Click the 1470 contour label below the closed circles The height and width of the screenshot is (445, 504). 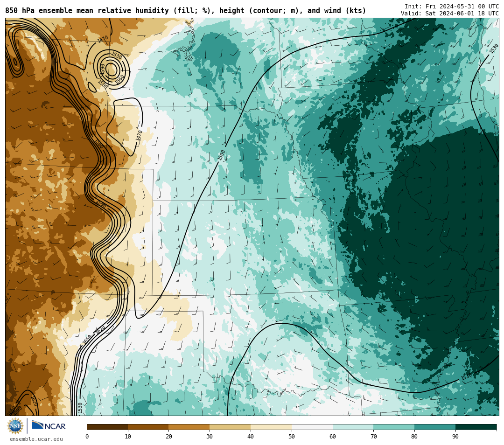coord(139,136)
